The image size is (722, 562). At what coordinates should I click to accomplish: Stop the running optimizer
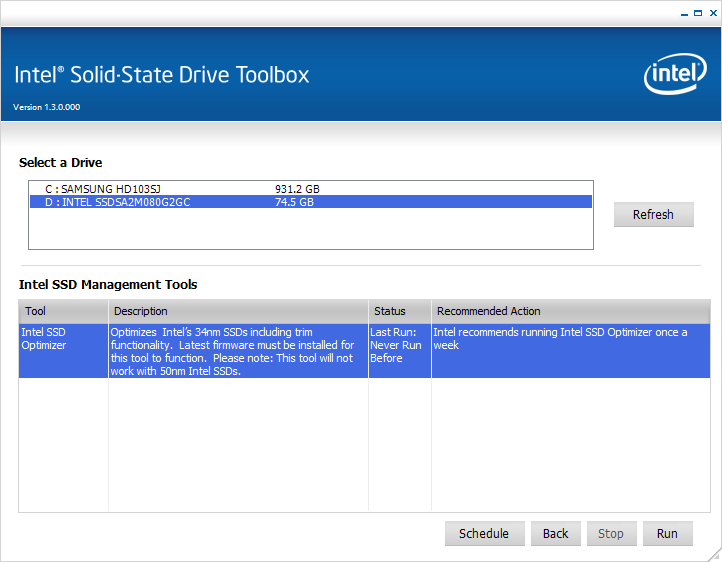click(x=611, y=533)
